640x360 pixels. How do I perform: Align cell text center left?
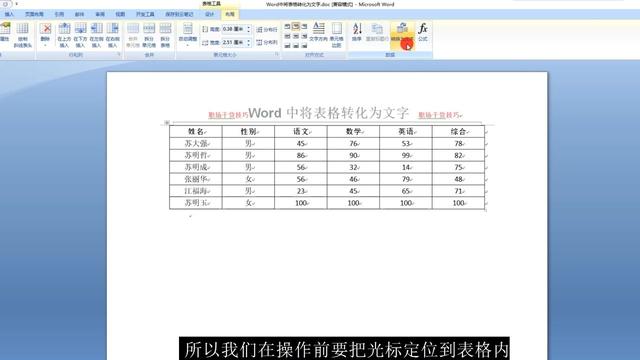coord(287,36)
